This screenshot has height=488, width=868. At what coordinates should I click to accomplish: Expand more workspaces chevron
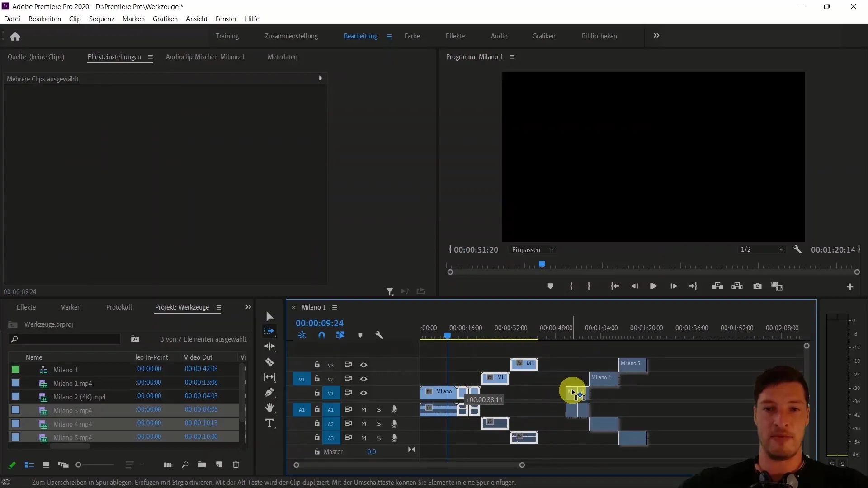tap(656, 36)
